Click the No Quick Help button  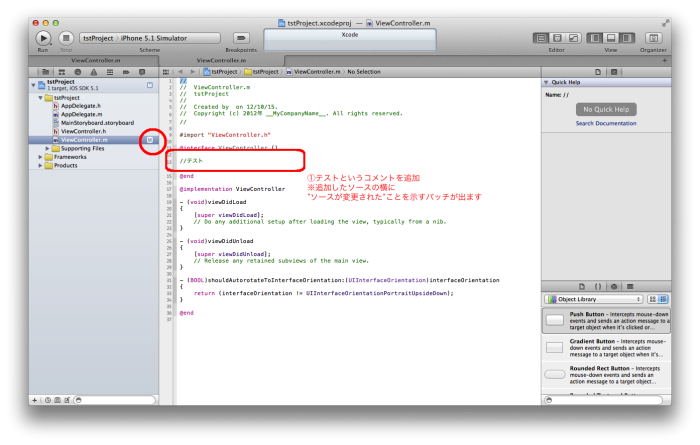[606, 109]
